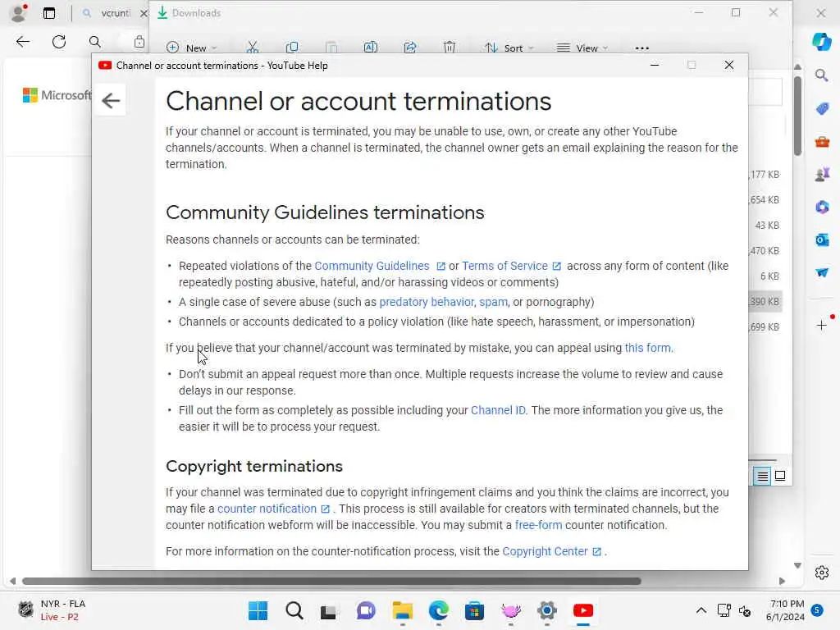Open Edge tab actions menu icon
Screen dimensions: 840x630
[49, 13]
